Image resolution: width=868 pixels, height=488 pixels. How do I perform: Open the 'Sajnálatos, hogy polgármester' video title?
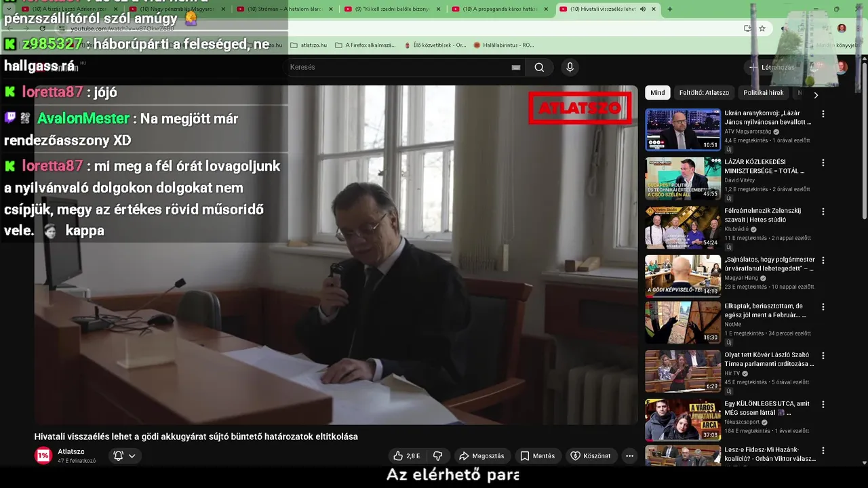point(769,264)
